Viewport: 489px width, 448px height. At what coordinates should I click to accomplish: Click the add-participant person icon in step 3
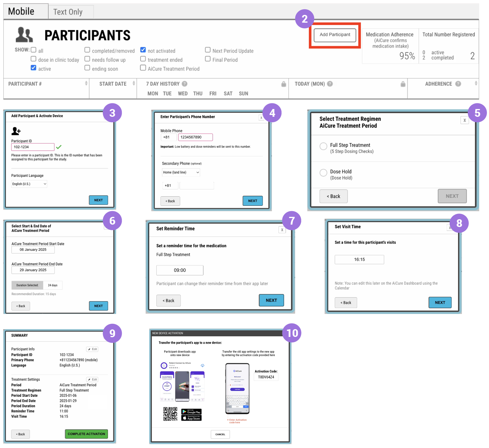(16, 131)
